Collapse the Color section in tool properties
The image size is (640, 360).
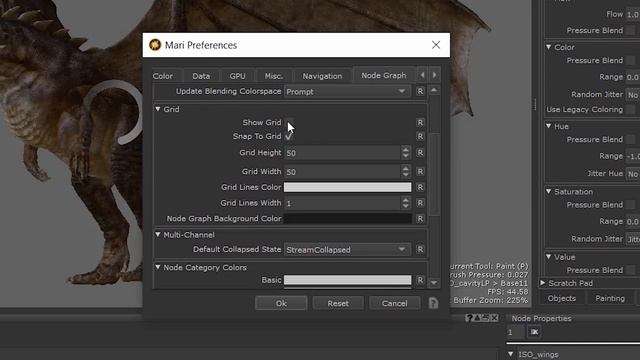(549, 47)
